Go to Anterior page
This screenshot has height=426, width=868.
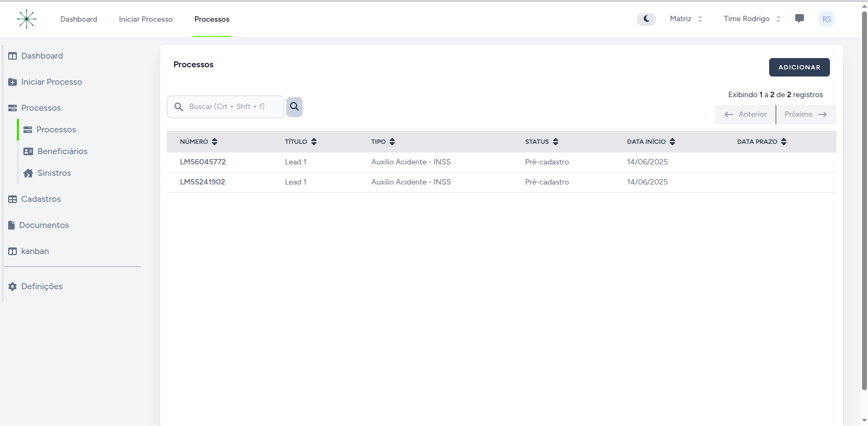(745, 115)
